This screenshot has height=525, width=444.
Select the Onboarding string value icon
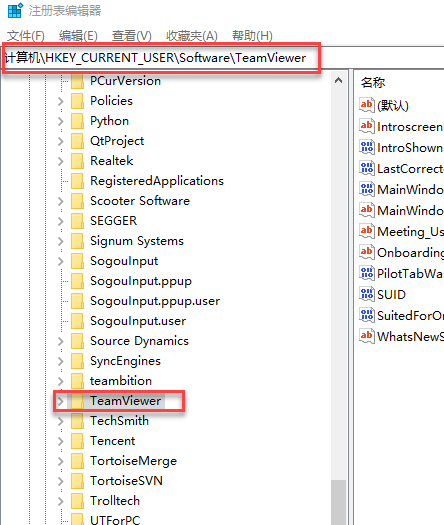coord(367,252)
